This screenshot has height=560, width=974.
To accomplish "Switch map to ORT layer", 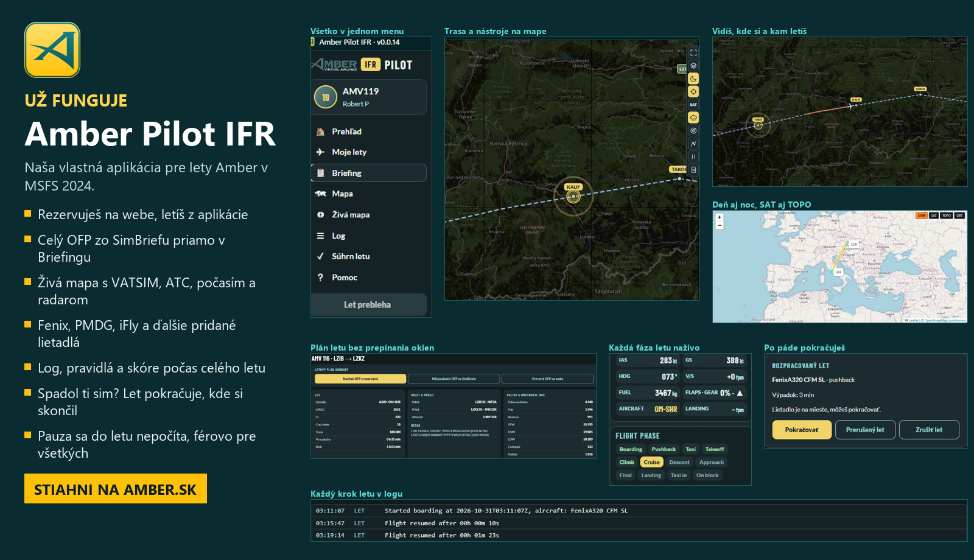I will coord(959,215).
